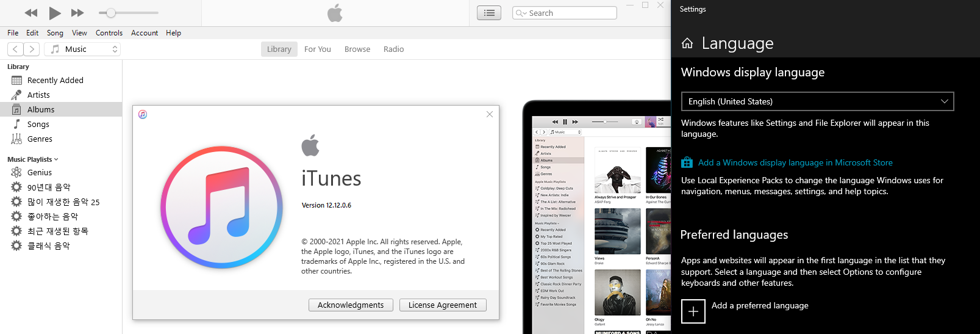This screenshot has width=980, height=334.
Task: Click the Apple logo in the iTunes toolbar
Action: 335,13
